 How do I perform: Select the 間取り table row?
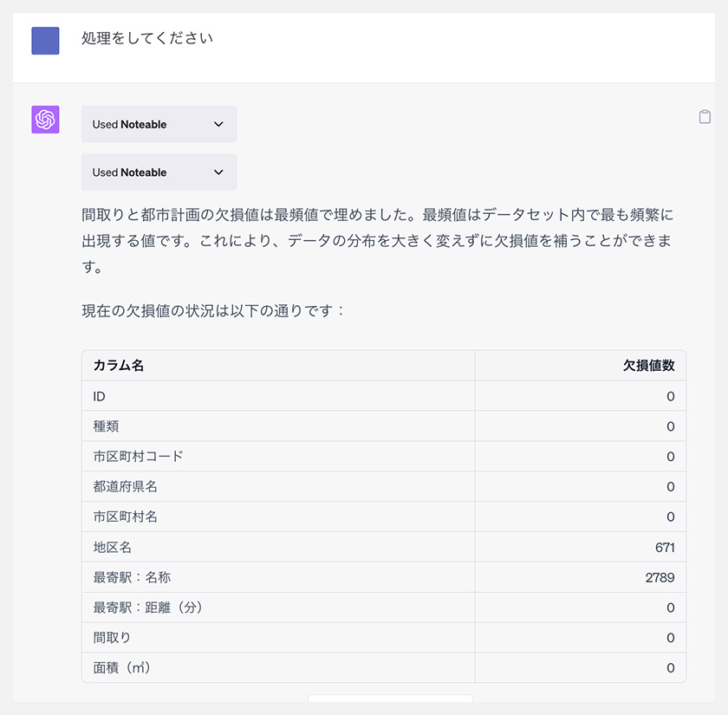tap(384, 638)
